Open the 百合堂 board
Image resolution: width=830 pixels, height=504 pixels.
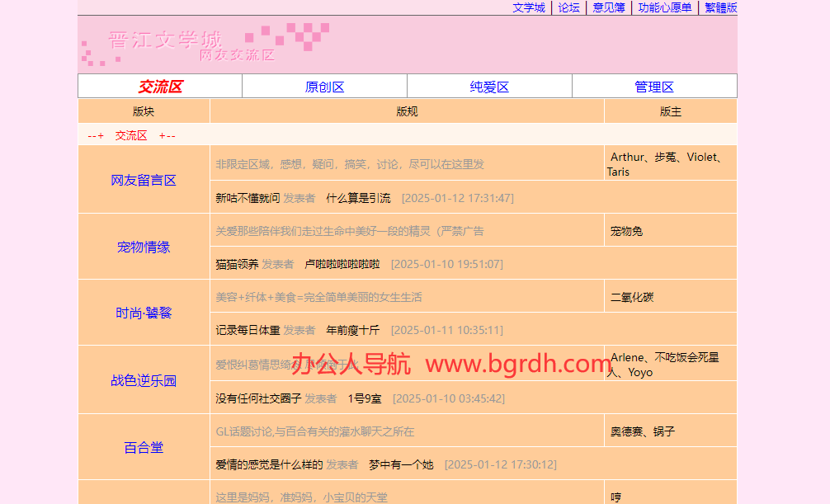pos(144,447)
